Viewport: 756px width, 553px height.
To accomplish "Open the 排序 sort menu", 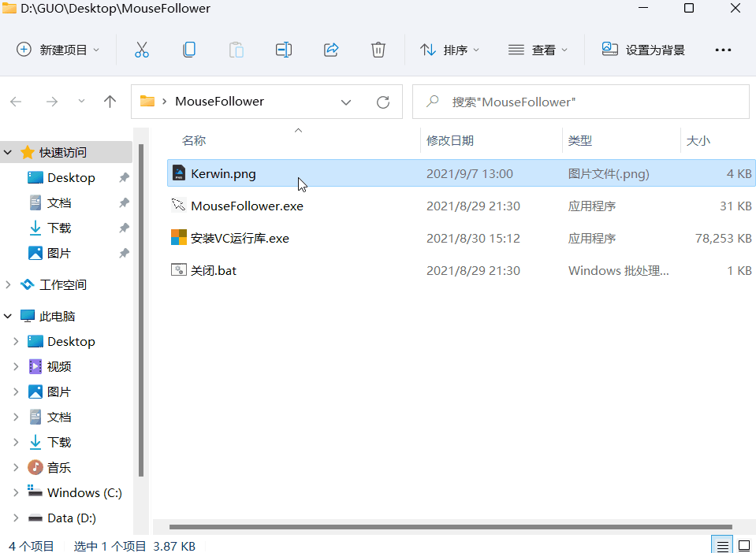I will coord(450,50).
